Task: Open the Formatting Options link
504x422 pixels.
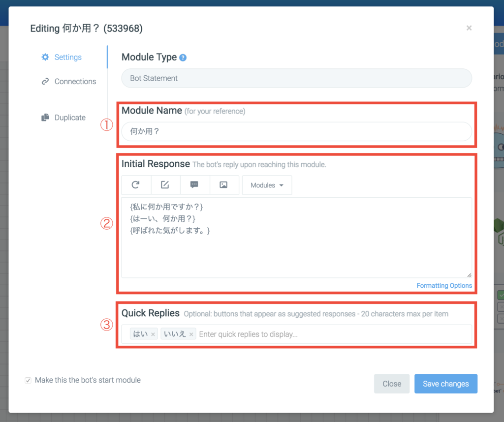Action: pyautogui.click(x=444, y=285)
